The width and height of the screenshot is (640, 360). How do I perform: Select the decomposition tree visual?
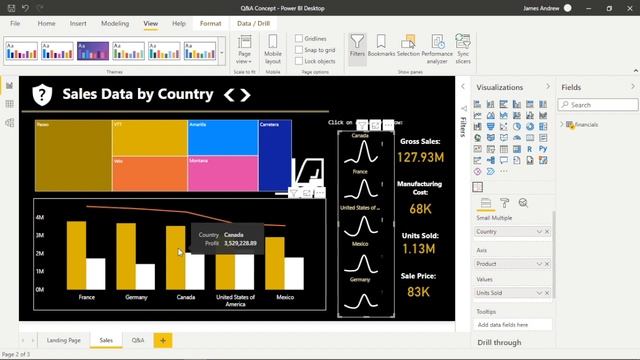[x=491, y=160]
